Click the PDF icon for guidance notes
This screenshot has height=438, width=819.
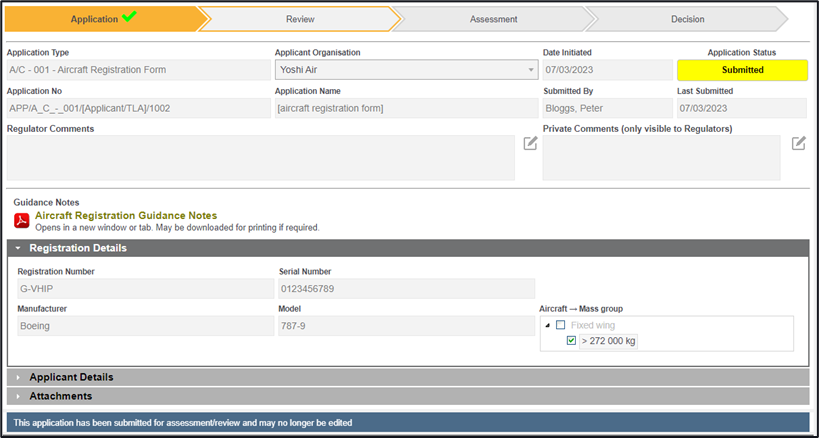(22, 221)
